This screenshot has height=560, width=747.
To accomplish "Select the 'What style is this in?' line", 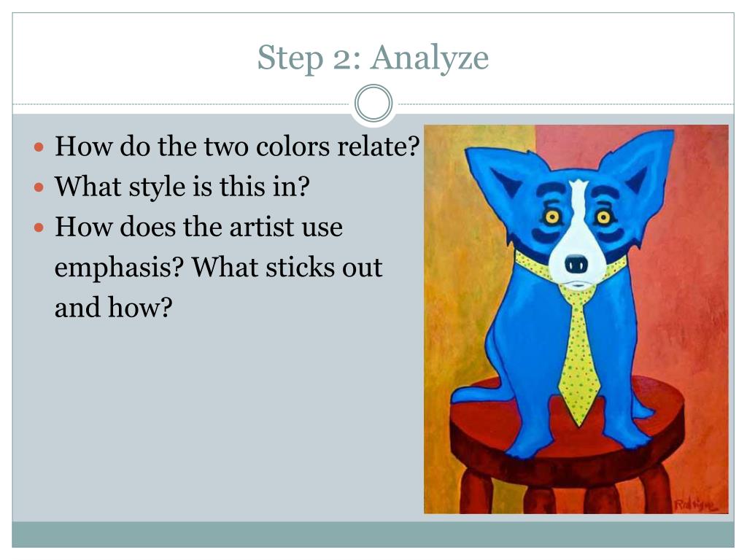I will pos(182,187).
